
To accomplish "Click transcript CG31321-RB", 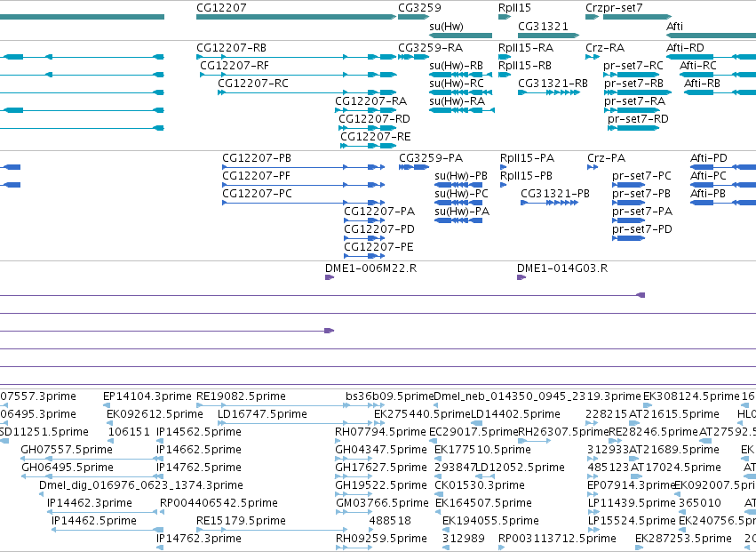I will tap(549, 92).
